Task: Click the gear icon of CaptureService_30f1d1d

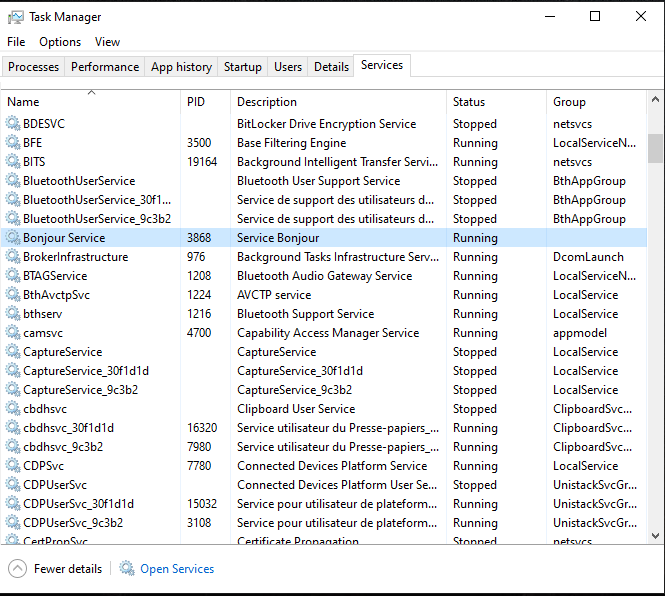Action: pyautogui.click(x=13, y=371)
